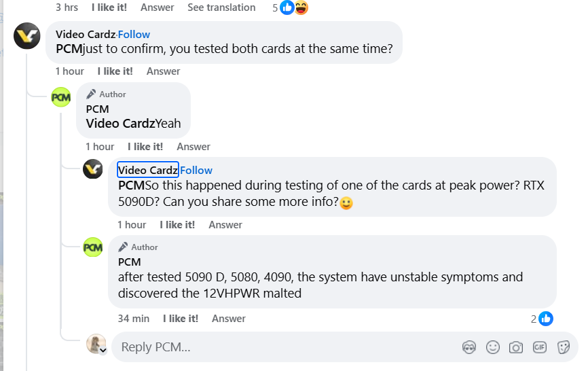Click Answer under PCM's "Yeah" reply

point(194,146)
